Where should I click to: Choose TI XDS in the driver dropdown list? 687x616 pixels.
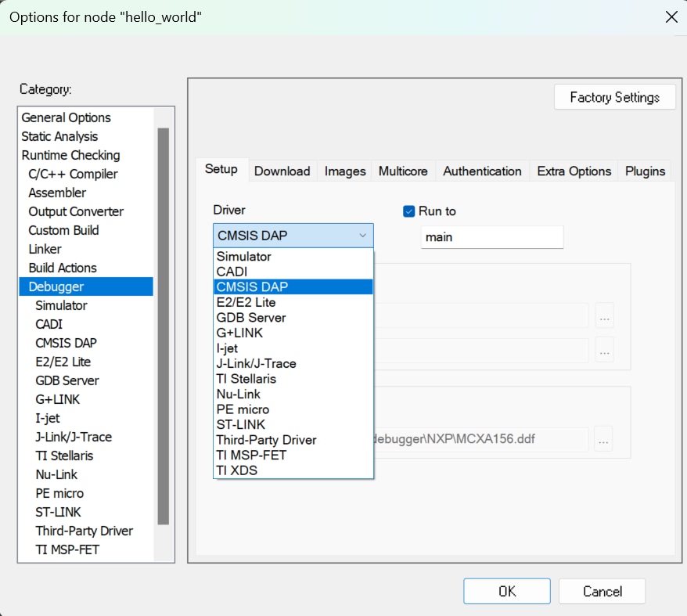[236, 470]
